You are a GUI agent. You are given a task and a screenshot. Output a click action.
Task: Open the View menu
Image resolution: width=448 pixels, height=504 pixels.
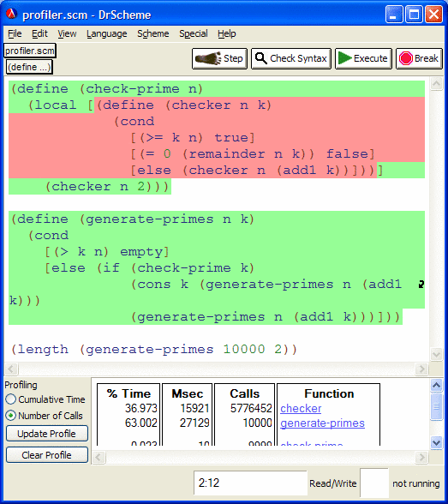click(x=67, y=33)
